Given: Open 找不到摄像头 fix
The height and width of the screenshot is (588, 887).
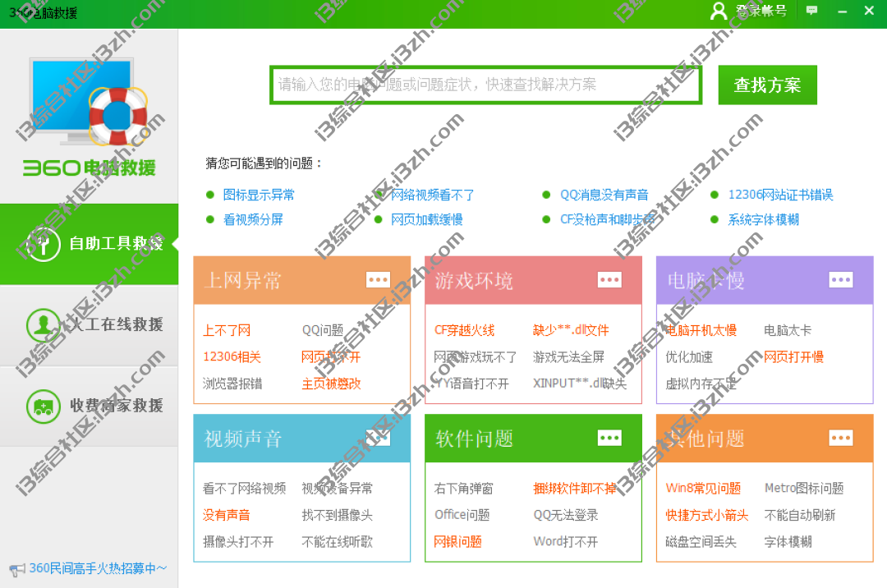Looking at the screenshot, I should pyautogui.click(x=338, y=515).
